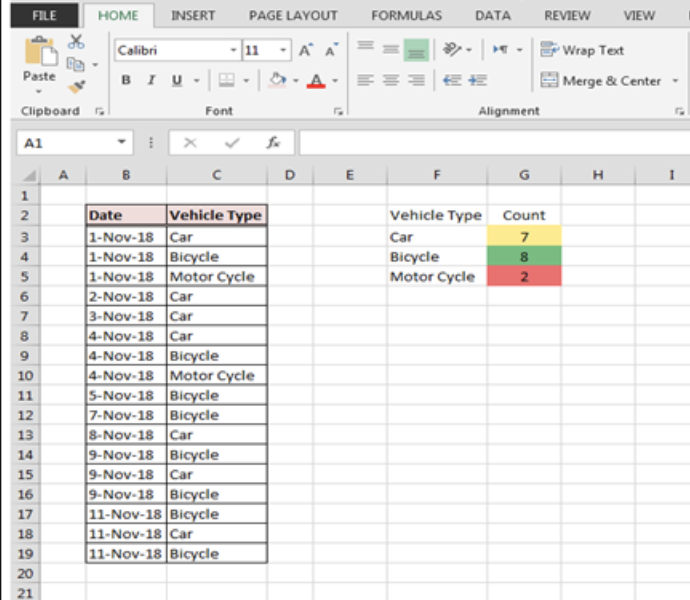
Task: Click the Select All corner triangle
Action: pyautogui.click(x=29, y=176)
